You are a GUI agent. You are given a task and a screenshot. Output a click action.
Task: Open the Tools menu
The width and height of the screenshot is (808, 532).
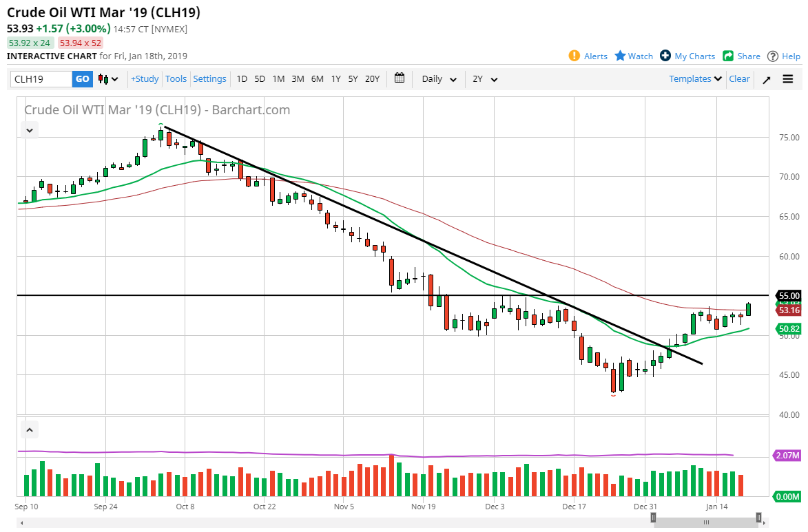pyautogui.click(x=176, y=78)
